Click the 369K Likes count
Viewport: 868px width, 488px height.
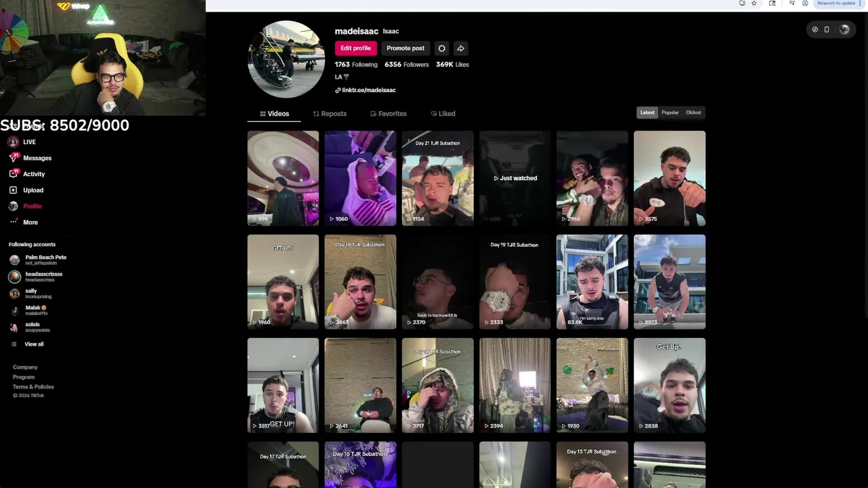pyautogui.click(x=452, y=64)
